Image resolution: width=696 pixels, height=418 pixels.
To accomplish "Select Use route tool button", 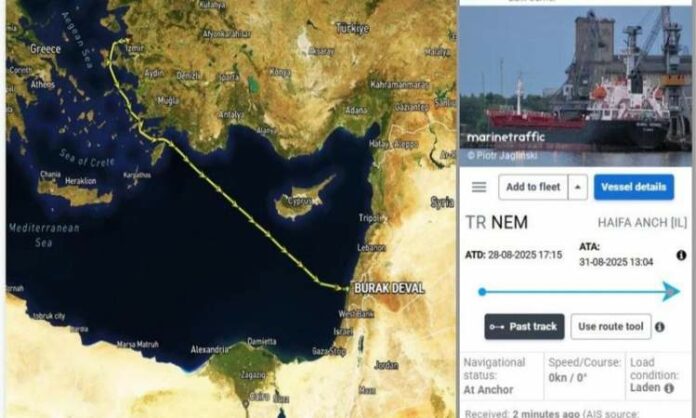I will 611,327.
